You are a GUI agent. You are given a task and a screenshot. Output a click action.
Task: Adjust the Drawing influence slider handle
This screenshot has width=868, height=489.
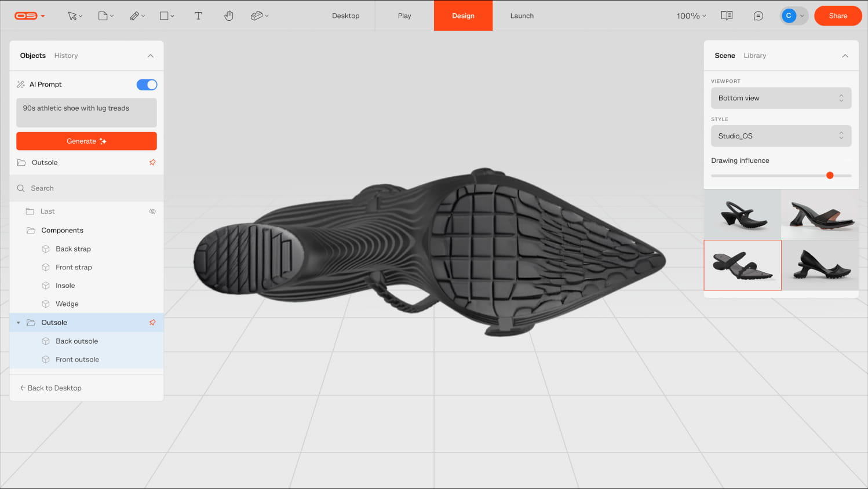point(830,176)
